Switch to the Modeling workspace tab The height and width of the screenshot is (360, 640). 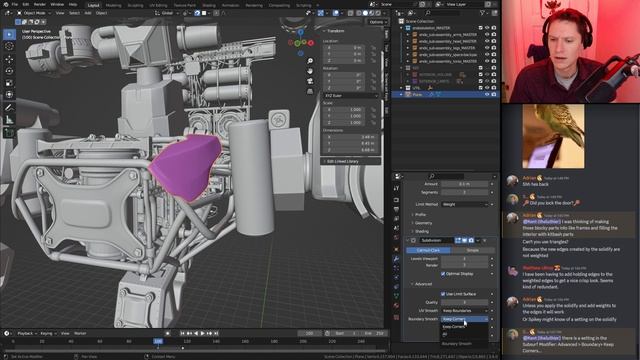point(113,5)
